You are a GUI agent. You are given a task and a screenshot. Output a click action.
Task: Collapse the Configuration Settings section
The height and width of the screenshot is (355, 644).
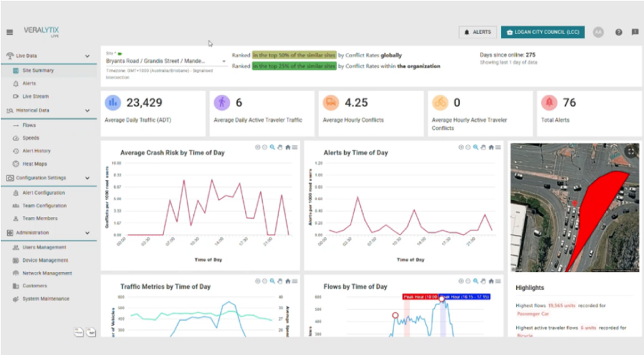87,178
